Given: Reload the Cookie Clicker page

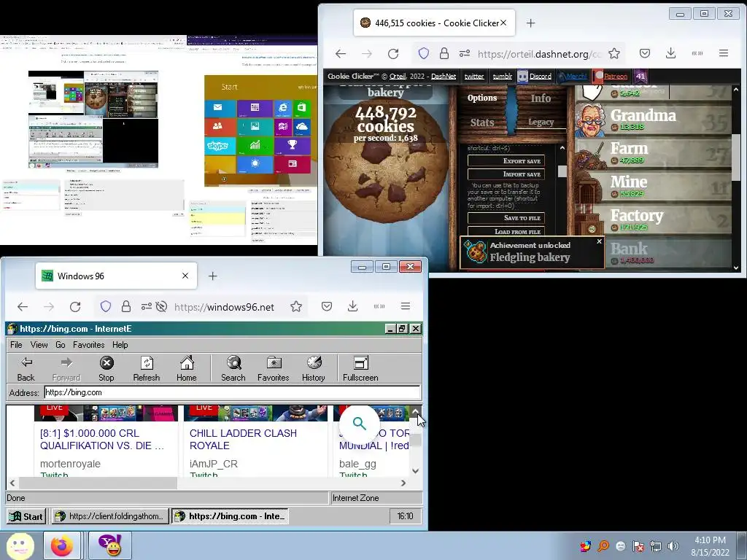Looking at the screenshot, I should tap(393, 54).
